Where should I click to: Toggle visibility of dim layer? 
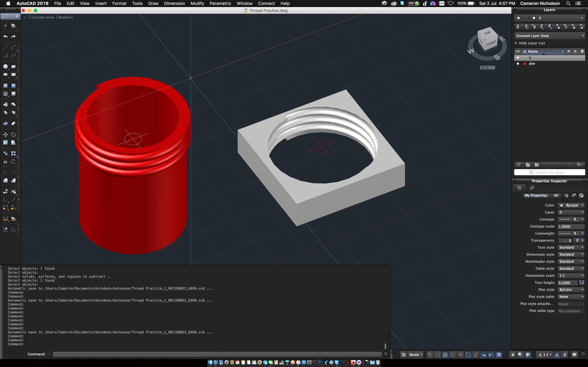click(x=518, y=64)
